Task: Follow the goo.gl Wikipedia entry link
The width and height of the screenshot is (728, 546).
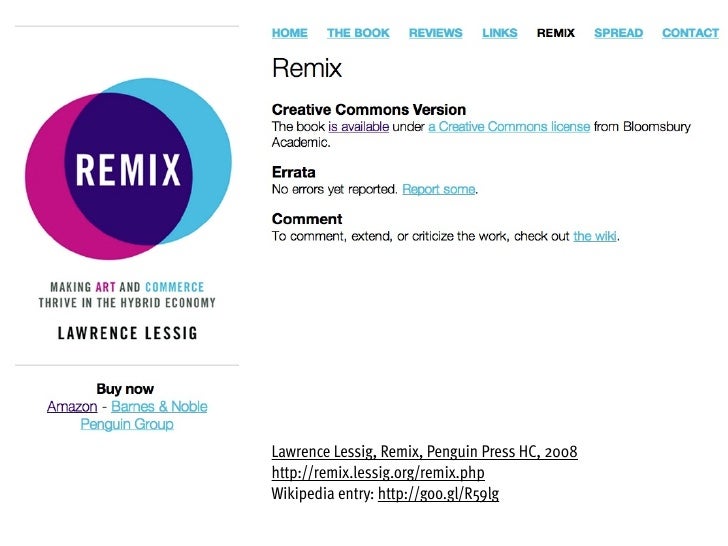Action: coord(438,494)
